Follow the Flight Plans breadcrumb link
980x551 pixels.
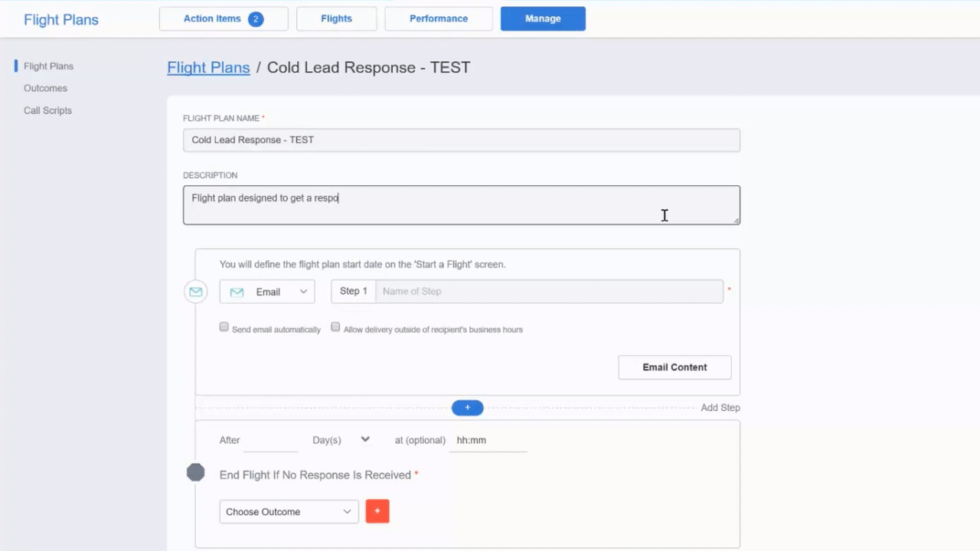pos(208,67)
